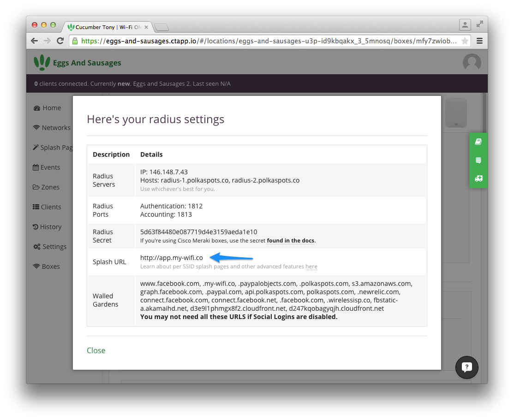
Task: Click the Accounting: 1813 text
Action: [166, 214]
